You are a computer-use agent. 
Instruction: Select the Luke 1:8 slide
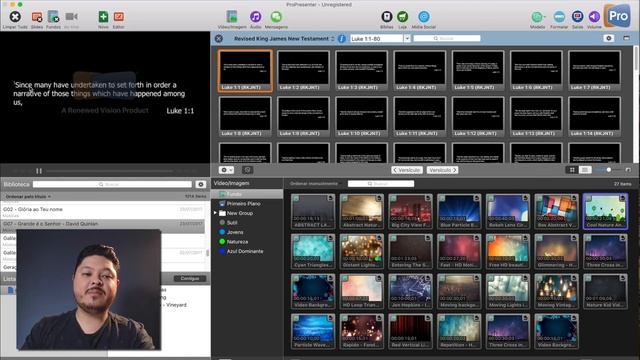245,117
